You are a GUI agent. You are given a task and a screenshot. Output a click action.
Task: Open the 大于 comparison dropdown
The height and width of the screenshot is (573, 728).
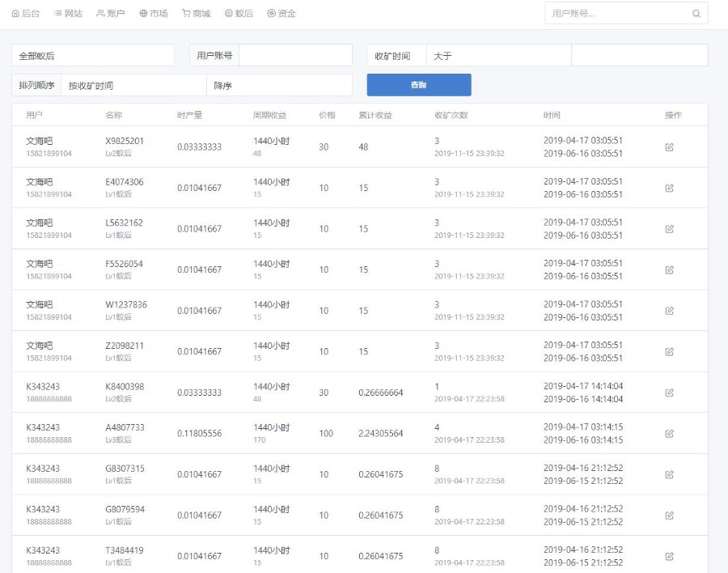[498, 56]
